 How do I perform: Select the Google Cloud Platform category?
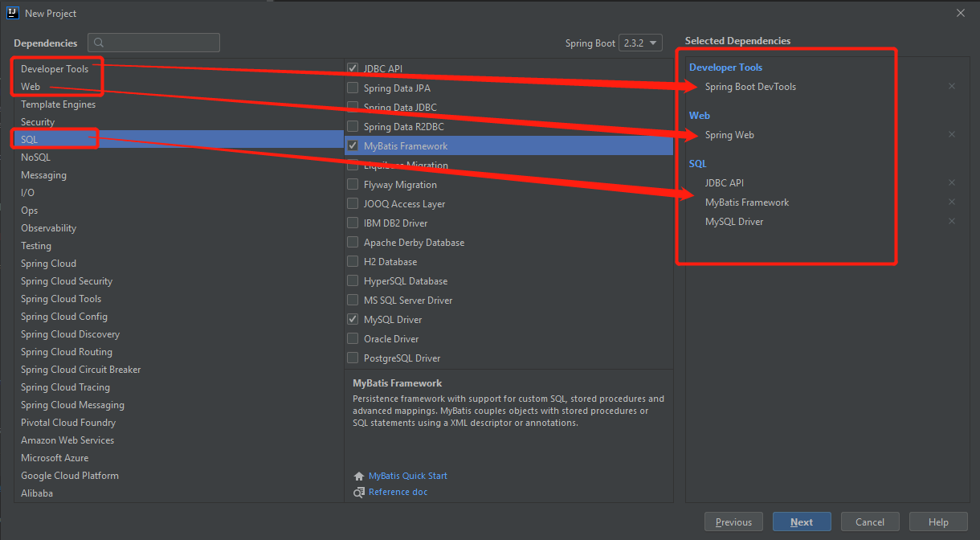(178, 476)
